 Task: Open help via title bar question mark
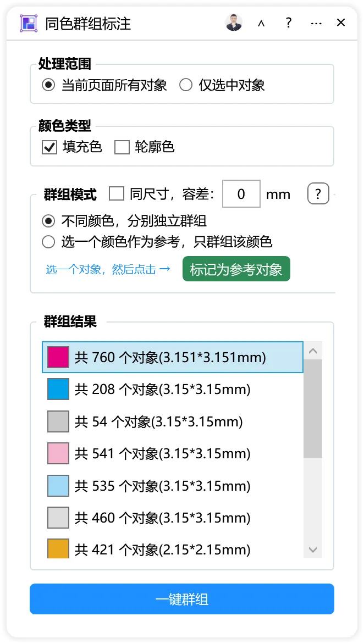[x=289, y=23]
